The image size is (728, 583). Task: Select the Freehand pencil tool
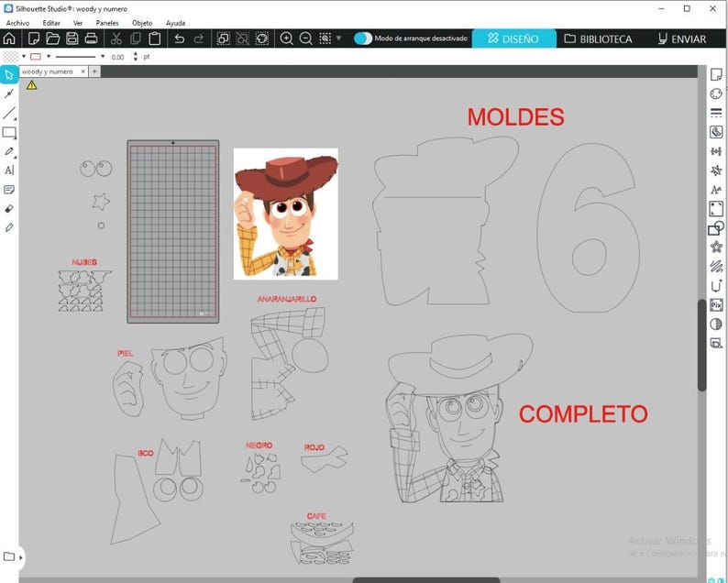click(x=9, y=152)
